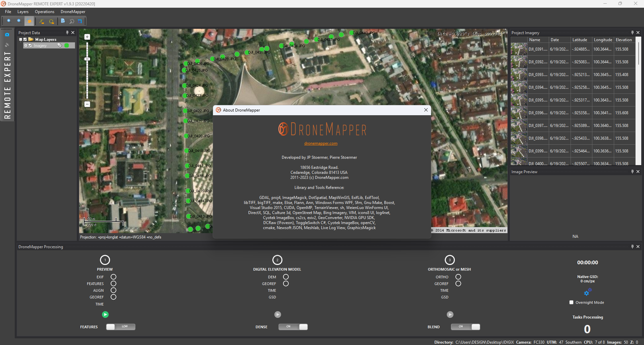Toggle the FEATURES low switch
This screenshot has width=644, height=345.
[121, 327]
